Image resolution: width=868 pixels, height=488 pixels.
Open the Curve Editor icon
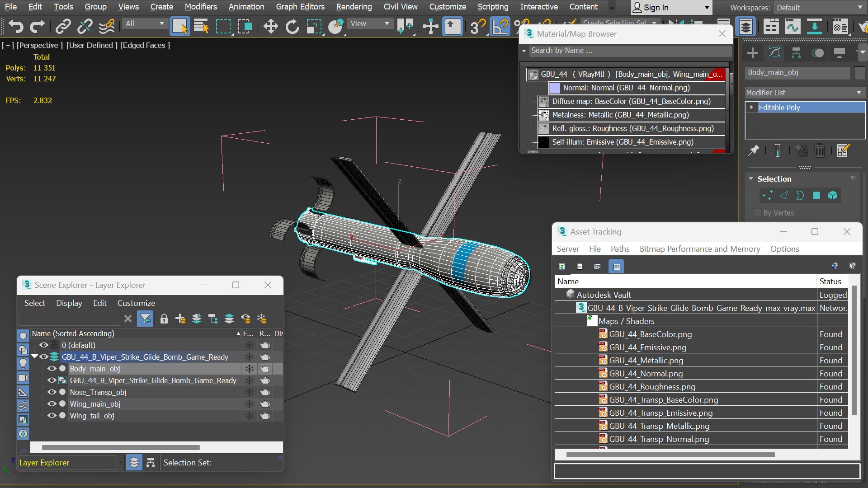click(x=793, y=26)
